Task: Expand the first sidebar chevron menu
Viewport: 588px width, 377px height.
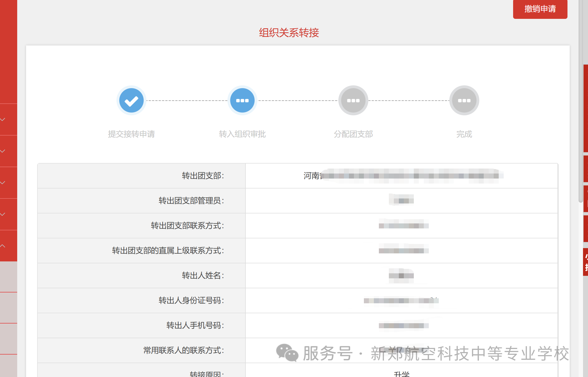Action: 3,119
